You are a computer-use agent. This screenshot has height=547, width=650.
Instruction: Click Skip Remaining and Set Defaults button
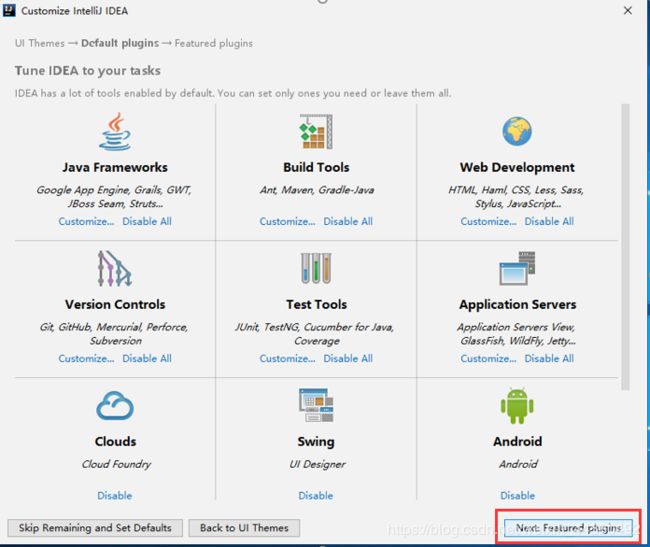tap(95, 528)
